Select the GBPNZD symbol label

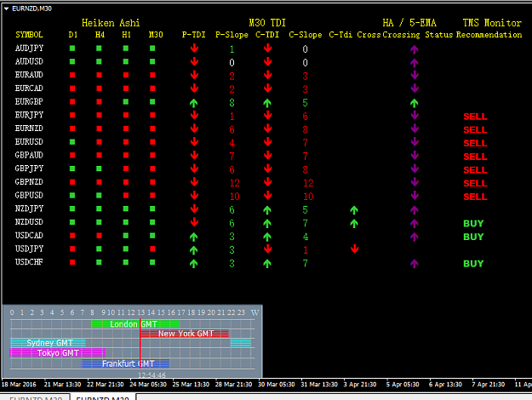[29, 182]
